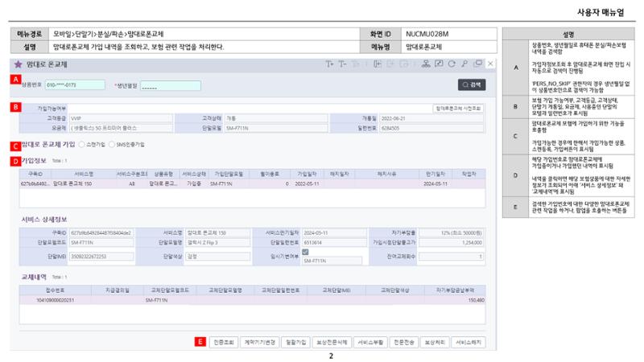Select the SMS인증가입 radio option
This screenshot has width=644, height=362.
tap(112, 145)
